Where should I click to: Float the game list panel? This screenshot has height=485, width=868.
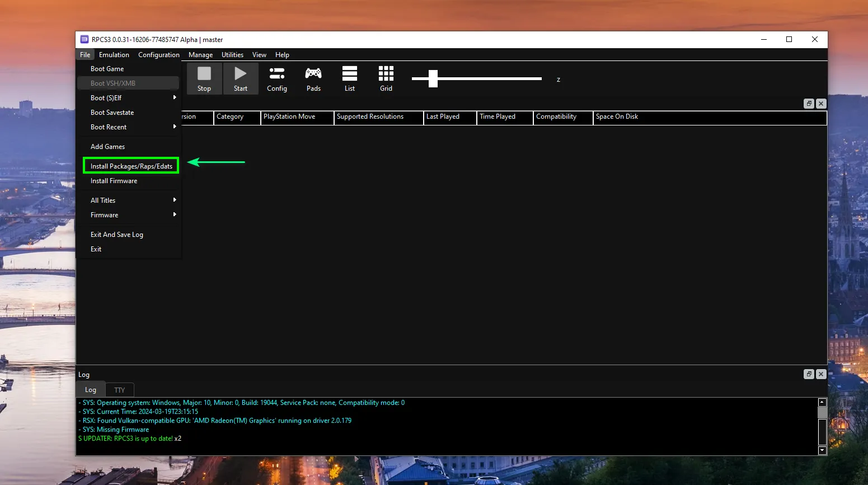pos(809,104)
